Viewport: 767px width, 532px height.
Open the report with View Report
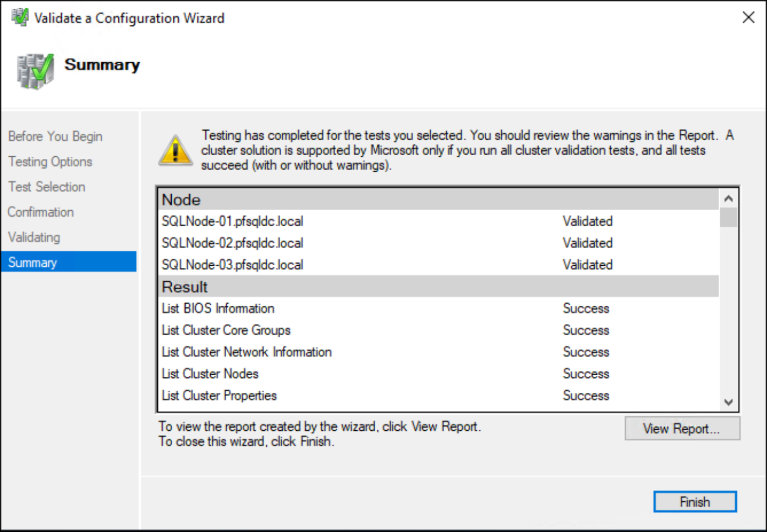click(x=682, y=429)
